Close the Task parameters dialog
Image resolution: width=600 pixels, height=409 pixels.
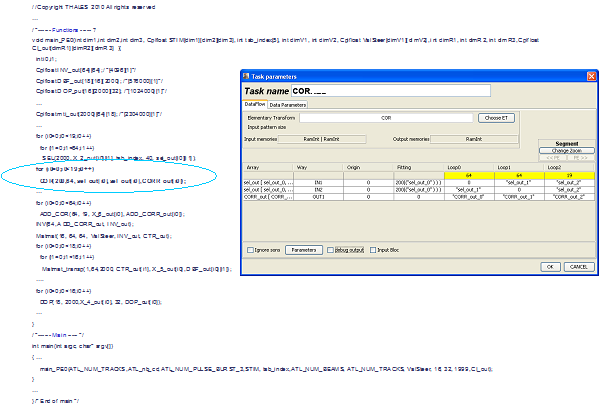coord(590,76)
